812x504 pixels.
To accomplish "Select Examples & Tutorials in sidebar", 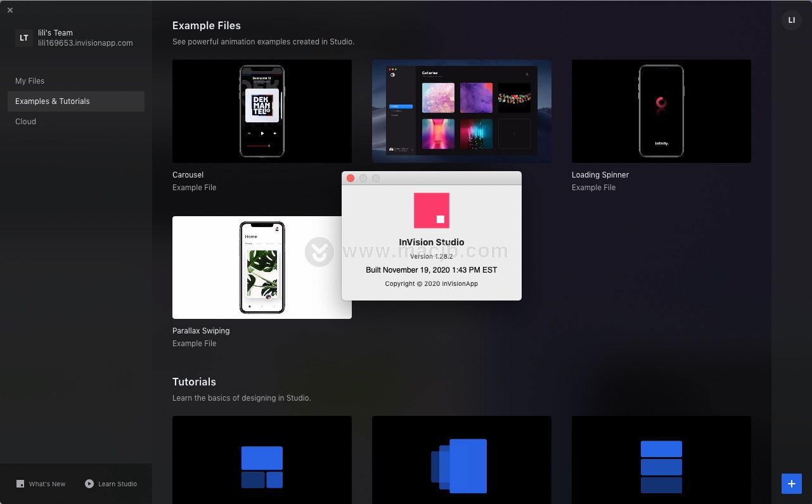I will tap(76, 101).
